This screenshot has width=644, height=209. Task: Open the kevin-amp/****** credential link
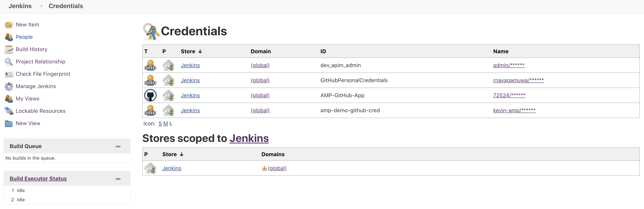(514, 110)
